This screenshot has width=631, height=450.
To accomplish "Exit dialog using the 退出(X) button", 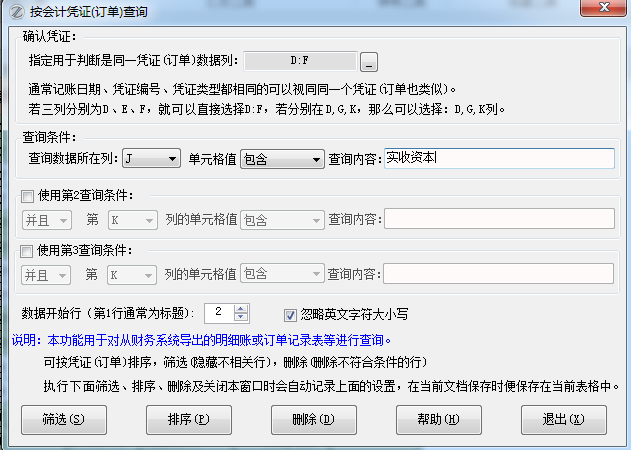I will coord(562,419).
